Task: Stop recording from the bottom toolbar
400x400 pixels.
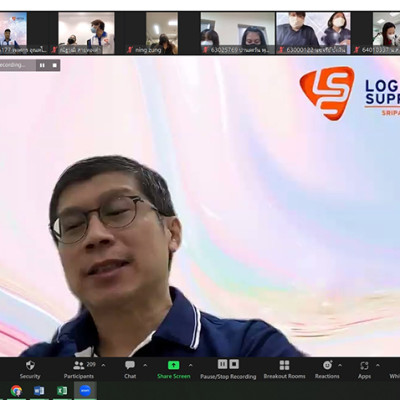Action: tap(234, 364)
